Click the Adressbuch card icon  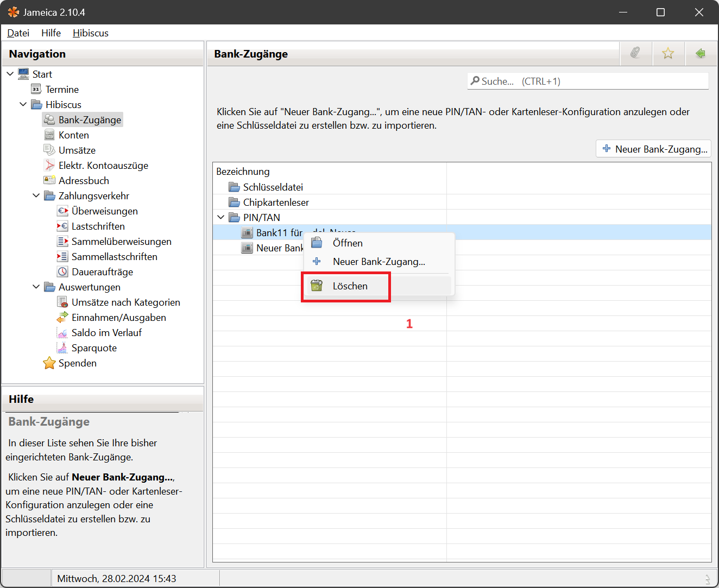pos(49,180)
